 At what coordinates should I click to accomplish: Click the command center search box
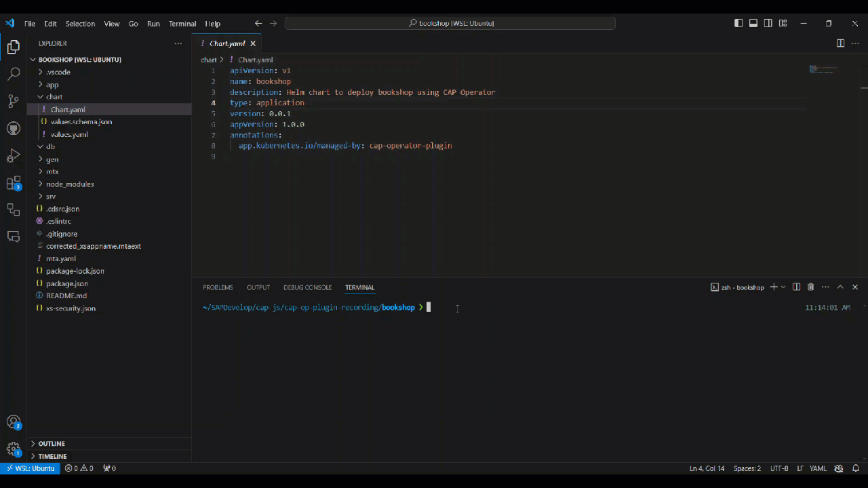point(450,23)
